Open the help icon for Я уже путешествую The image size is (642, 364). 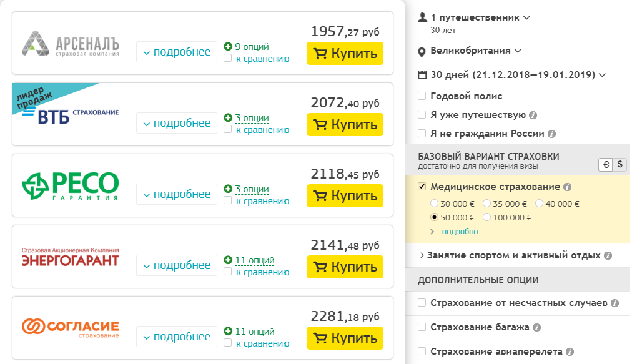(x=533, y=116)
